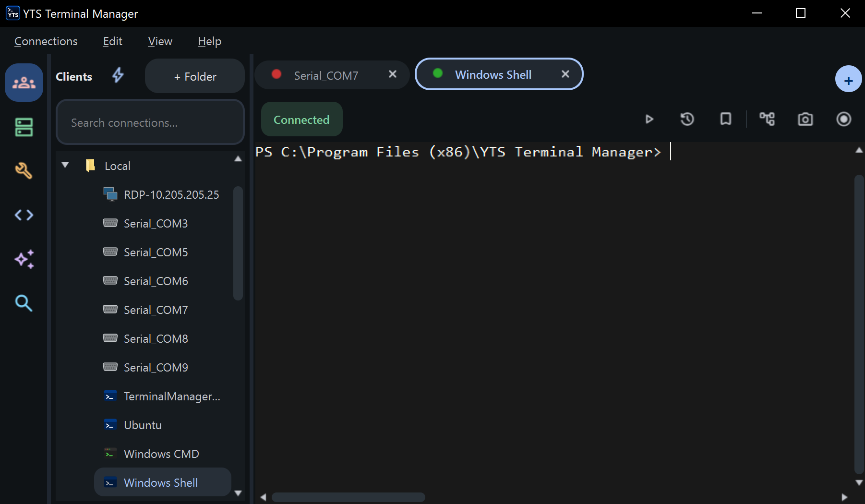Click the YTS app icon in title bar
Image resolution: width=865 pixels, height=504 pixels.
[13, 13]
